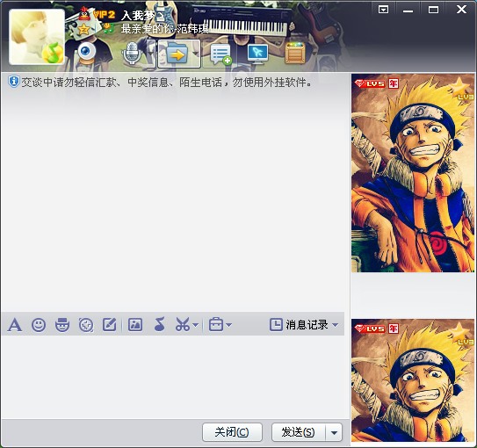The image size is (477, 448).
Task: Send a window shake nudge
Action: 86,325
